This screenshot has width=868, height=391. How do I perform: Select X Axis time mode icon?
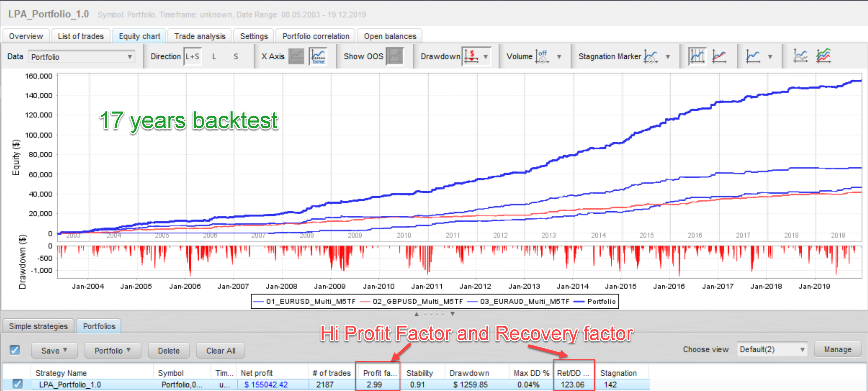coord(318,56)
